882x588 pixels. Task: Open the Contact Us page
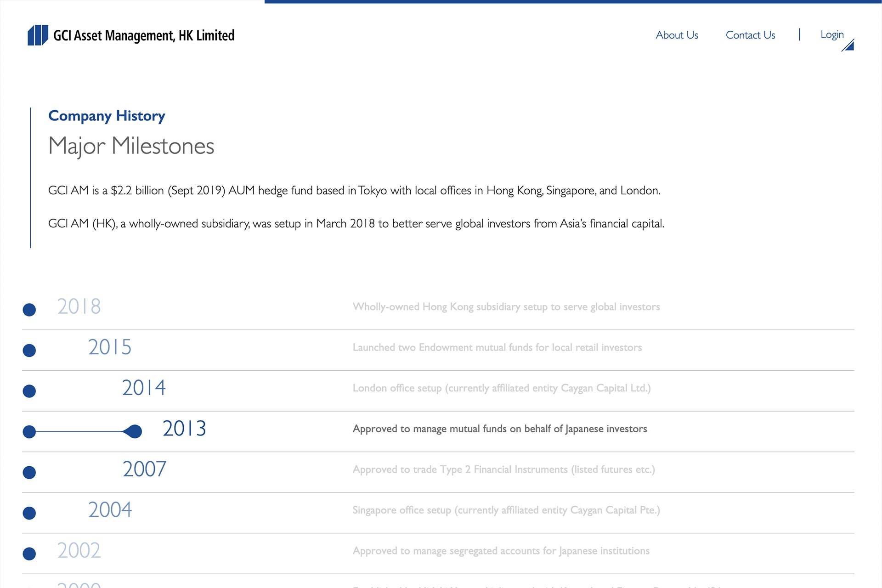(750, 35)
